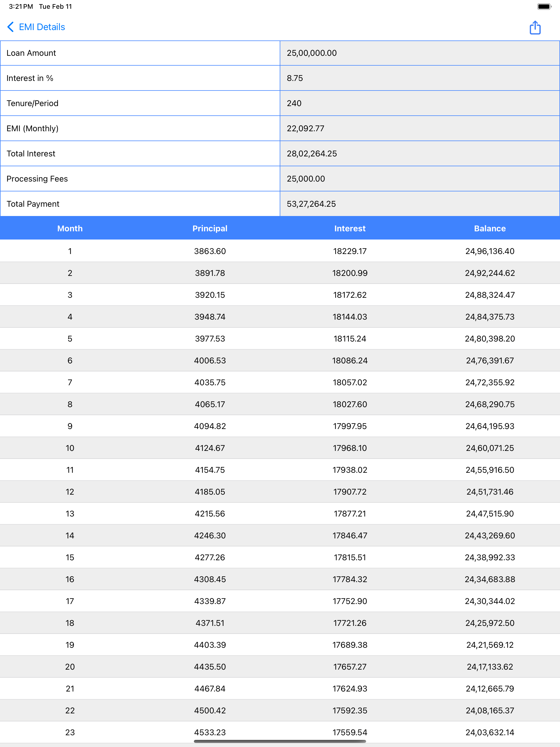Select principal 3948.74 in month 4
The width and height of the screenshot is (560, 747).
click(x=210, y=317)
